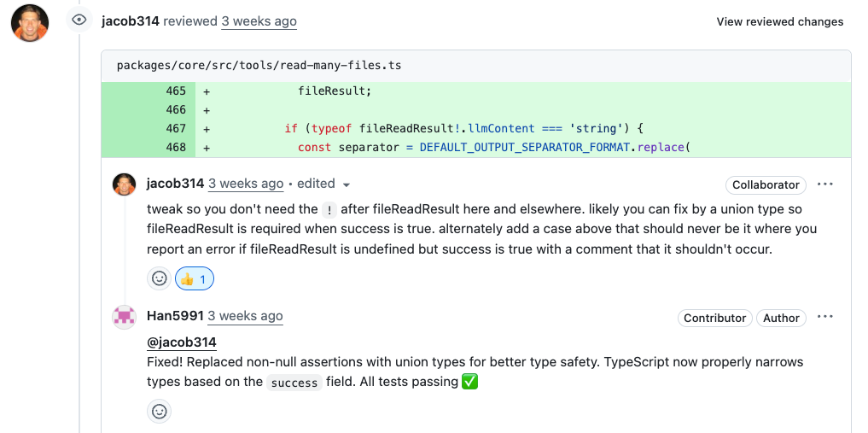
Task: Click the @jacob314 mention link
Action: pos(181,342)
